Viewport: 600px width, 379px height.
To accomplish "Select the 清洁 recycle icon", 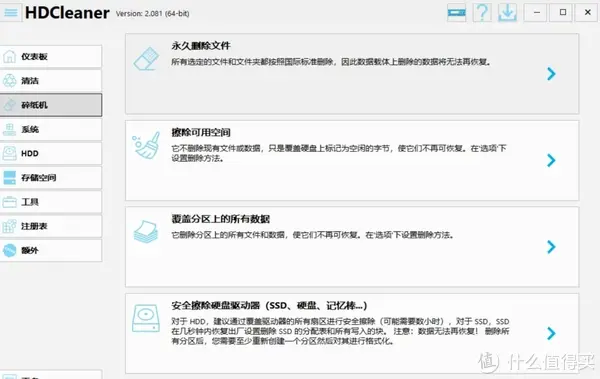I will tap(10, 81).
